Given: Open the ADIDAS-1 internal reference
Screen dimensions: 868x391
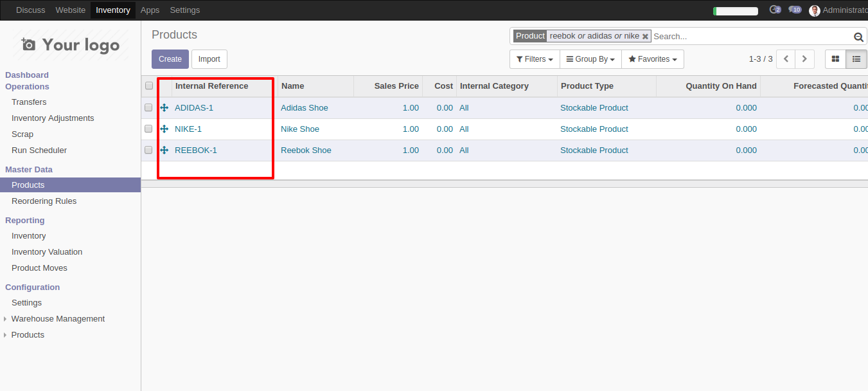Looking at the screenshot, I should click(194, 108).
